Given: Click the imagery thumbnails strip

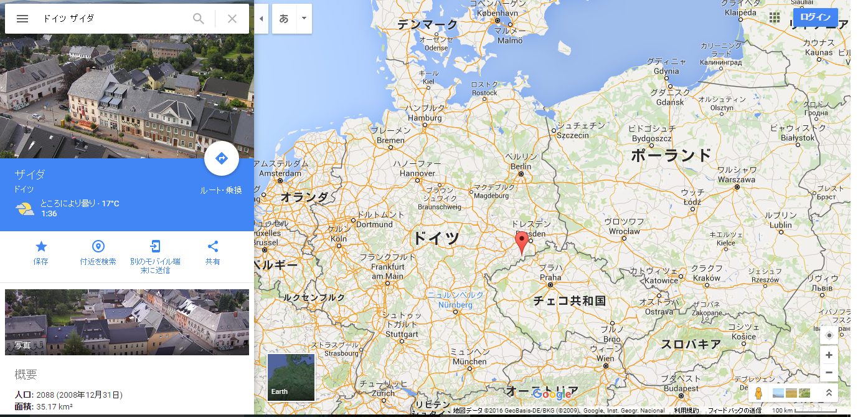Looking at the screenshot, I should (790, 393).
